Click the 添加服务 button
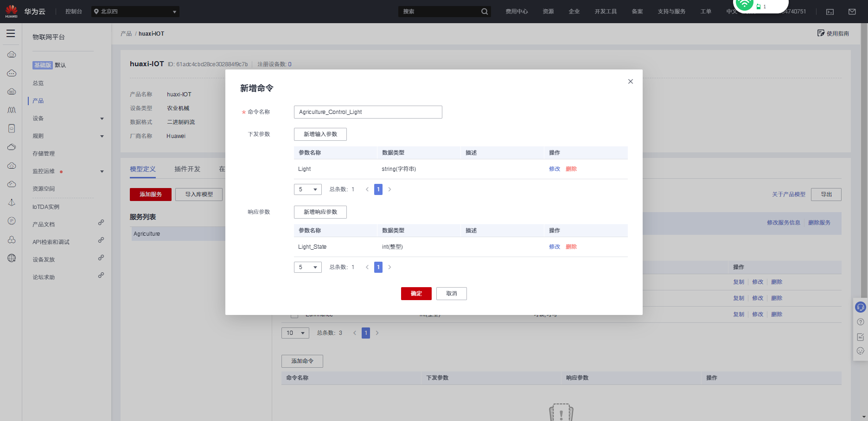 pyautogui.click(x=151, y=195)
